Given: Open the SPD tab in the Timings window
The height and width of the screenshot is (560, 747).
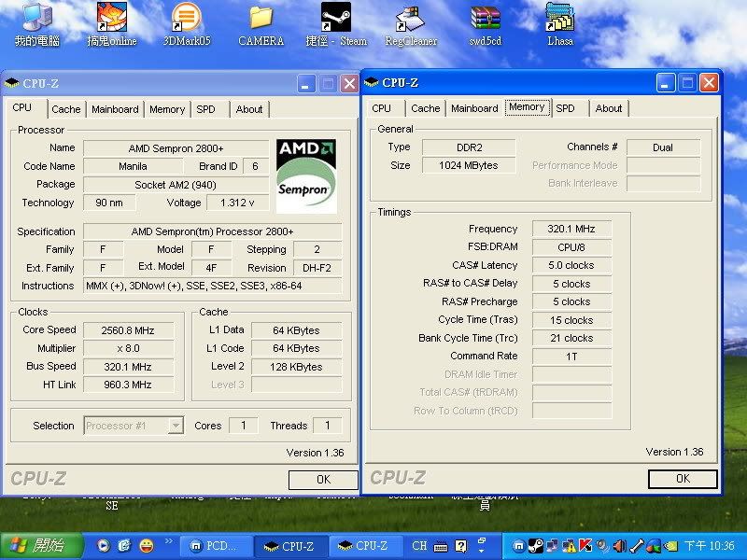Looking at the screenshot, I should click(566, 108).
